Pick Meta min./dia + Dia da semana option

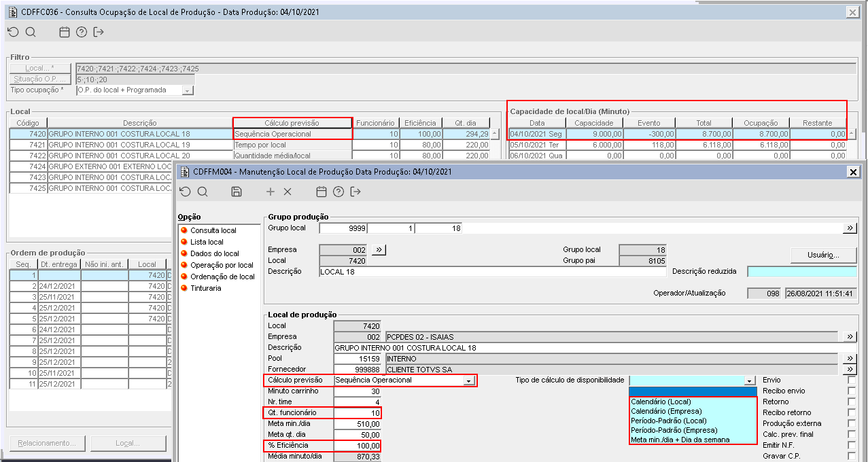(x=693, y=440)
